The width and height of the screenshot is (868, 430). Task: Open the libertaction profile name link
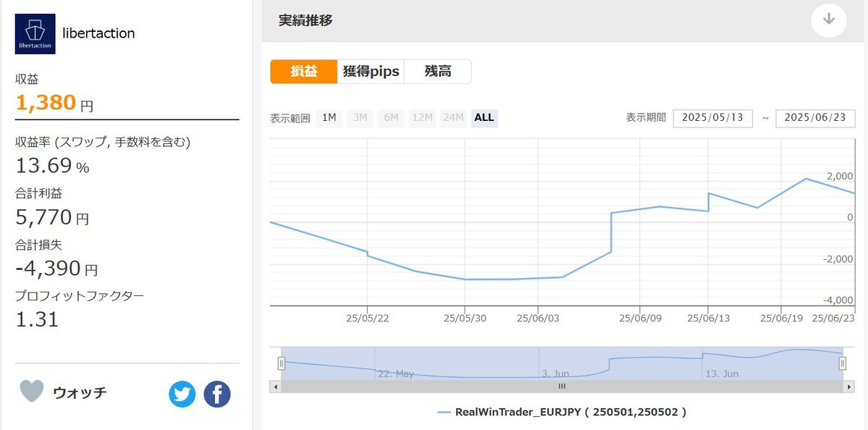pos(98,33)
